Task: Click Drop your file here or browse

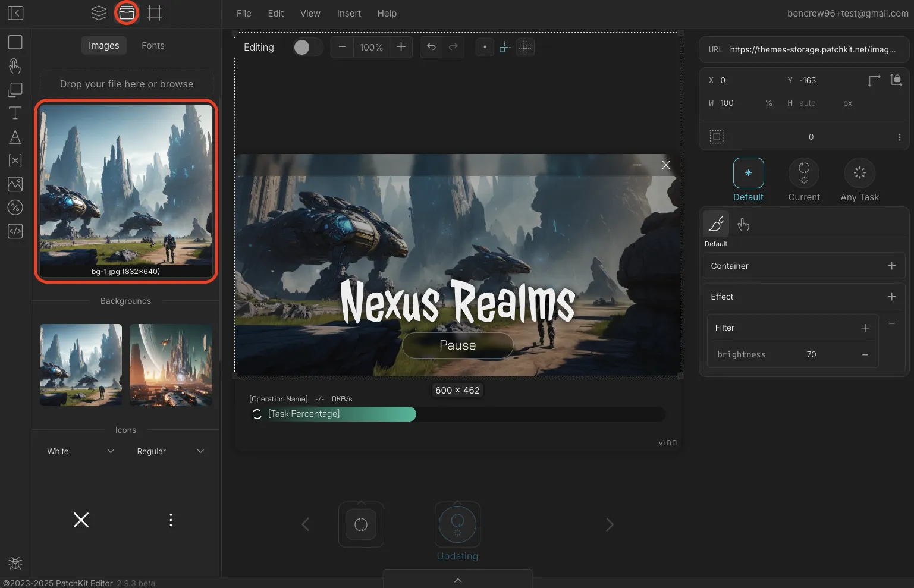Action: click(x=127, y=84)
